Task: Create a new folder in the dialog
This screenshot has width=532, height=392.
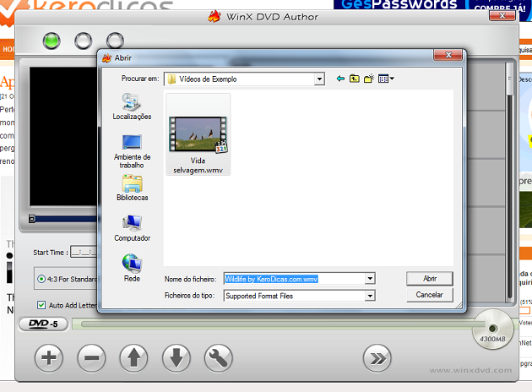Action: 369,79
